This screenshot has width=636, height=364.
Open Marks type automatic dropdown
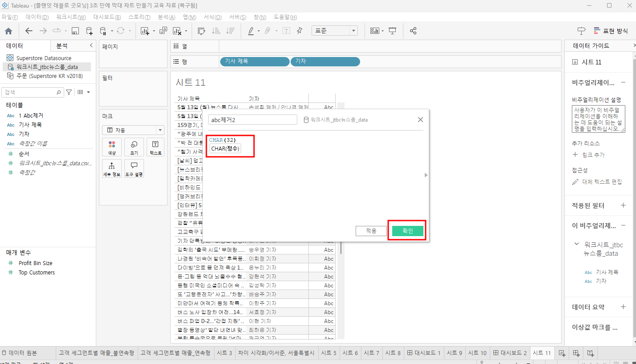[133, 130]
